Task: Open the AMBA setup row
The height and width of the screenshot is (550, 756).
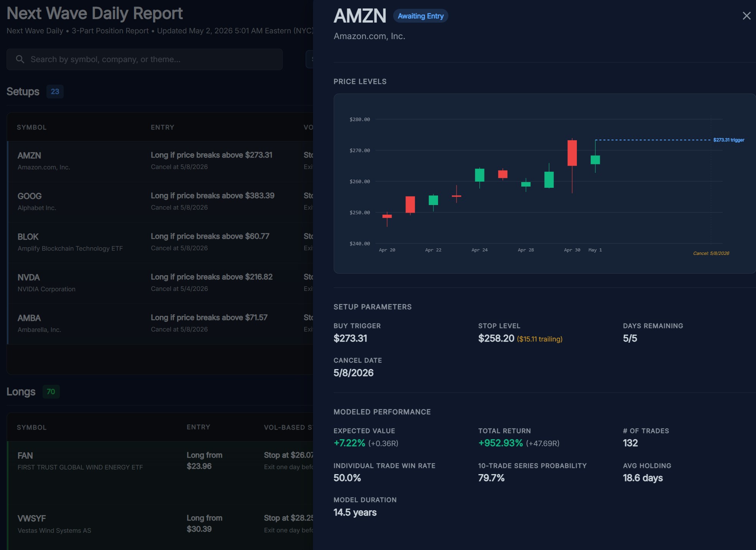Action: (x=160, y=324)
